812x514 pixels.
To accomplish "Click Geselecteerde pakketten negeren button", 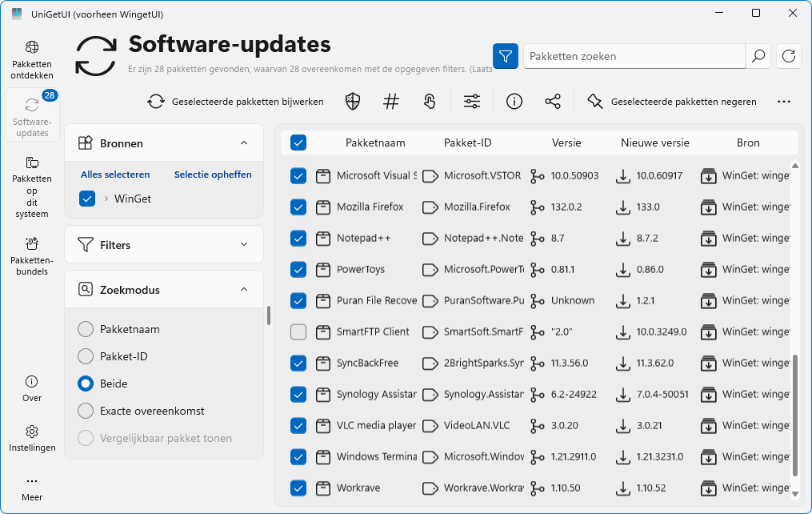I will [x=672, y=102].
